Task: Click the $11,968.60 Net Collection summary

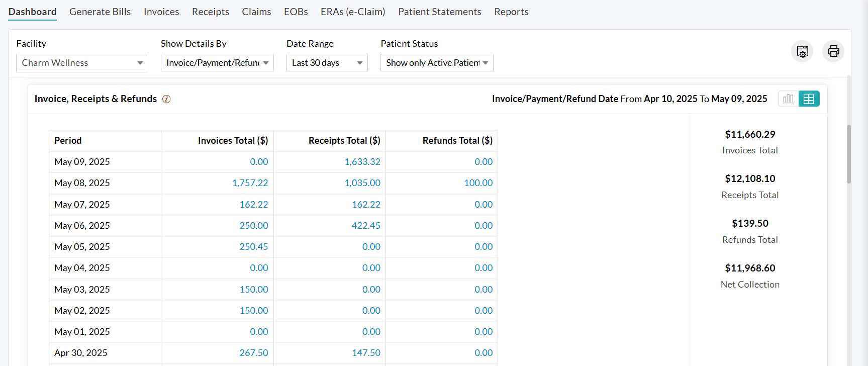Action: click(750, 276)
